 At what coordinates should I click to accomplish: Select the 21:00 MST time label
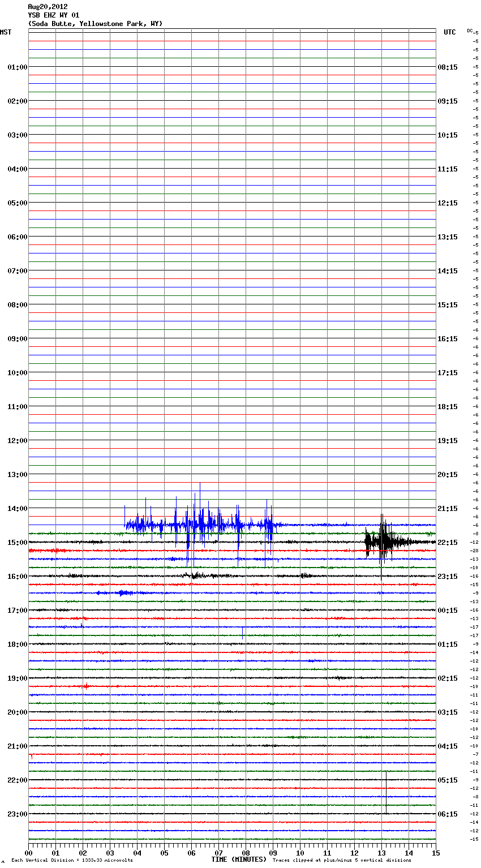tap(18, 746)
